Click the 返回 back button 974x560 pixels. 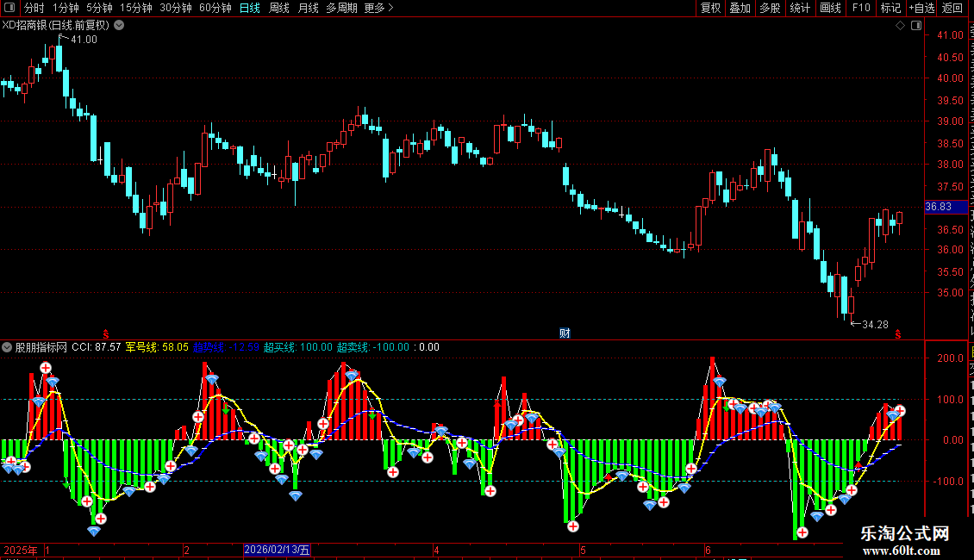pos(952,8)
